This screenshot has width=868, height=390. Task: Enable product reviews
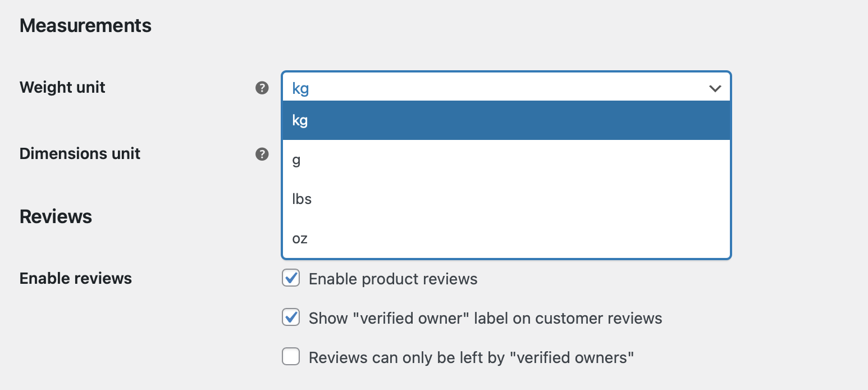pos(290,278)
